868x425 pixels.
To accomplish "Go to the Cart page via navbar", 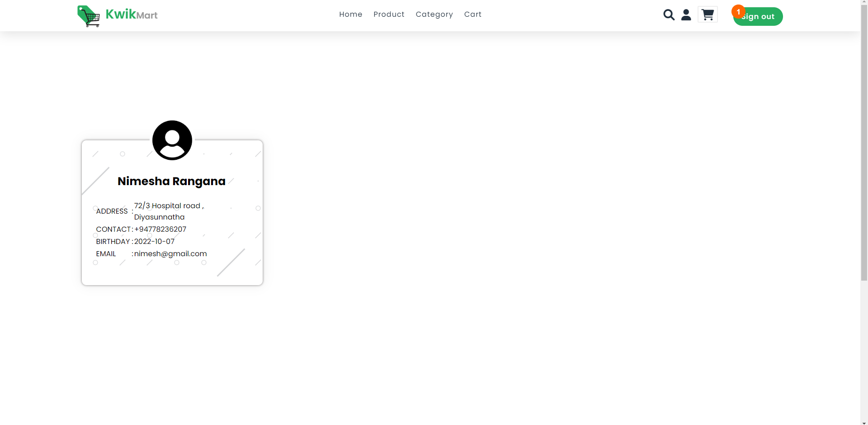I will click(x=473, y=14).
